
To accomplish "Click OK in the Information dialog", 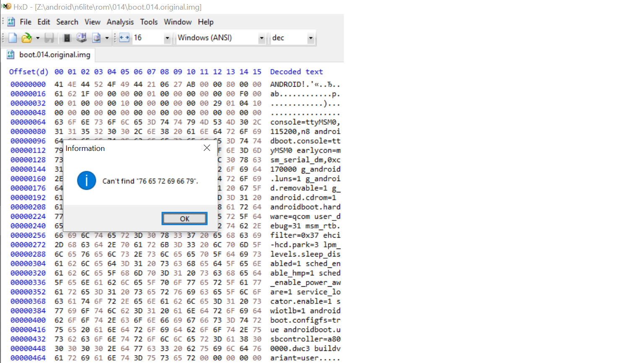I will (184, 218).
